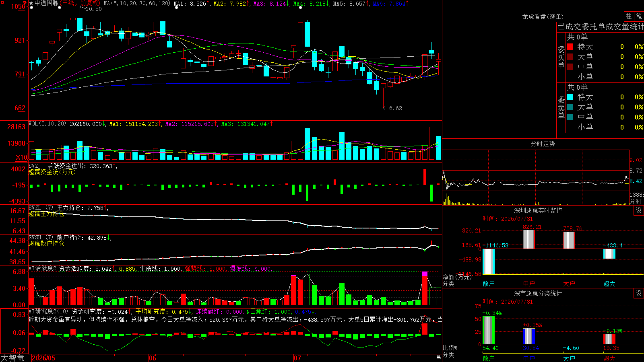This screenshot has height=362, width=644.
Task: Click the AI研究度2(10) indicator name
Action: (x=48, y=311)
